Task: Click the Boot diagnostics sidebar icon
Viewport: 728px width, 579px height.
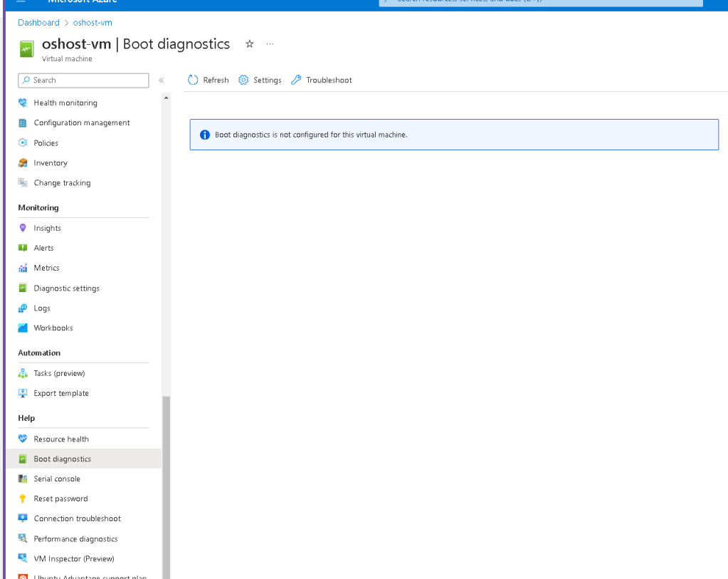Action: [23, 459]
